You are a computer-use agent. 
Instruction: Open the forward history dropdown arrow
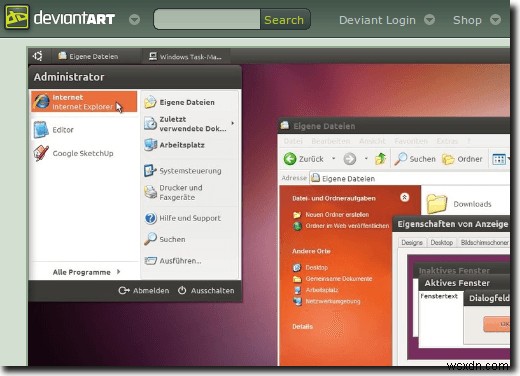tap(366, 159)
